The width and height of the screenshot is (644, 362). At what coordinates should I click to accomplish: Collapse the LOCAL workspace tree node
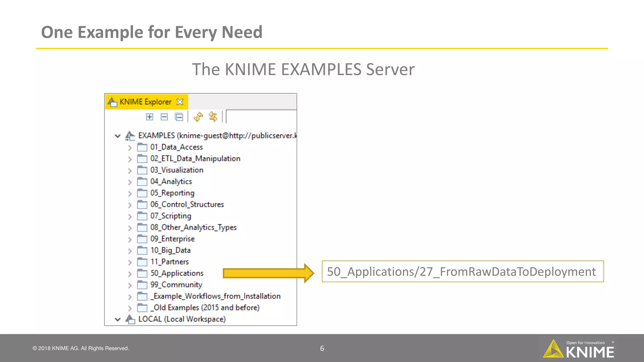(x=118, y=320)
